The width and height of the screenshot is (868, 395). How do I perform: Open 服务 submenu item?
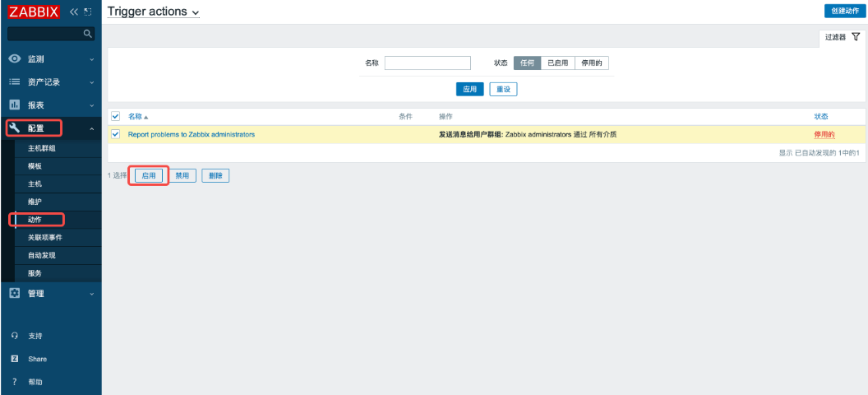click(x=35, y=273)
